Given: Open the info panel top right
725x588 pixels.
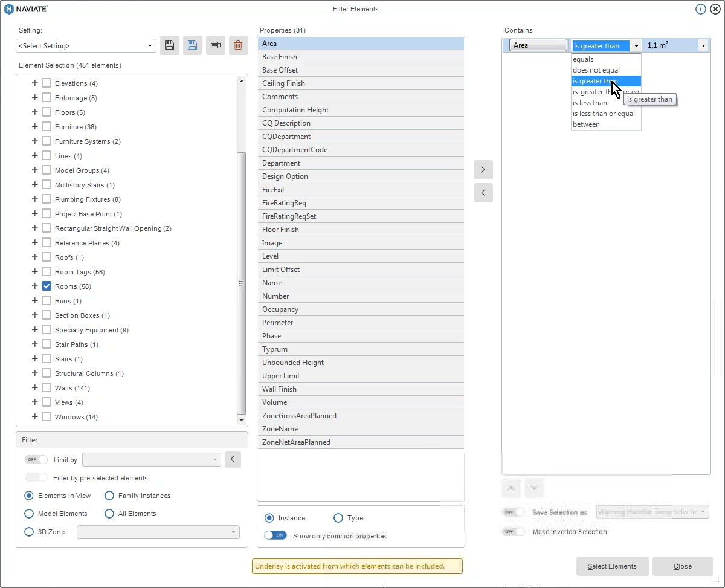Looking at the screenshot, I should [x=700, y=9].
